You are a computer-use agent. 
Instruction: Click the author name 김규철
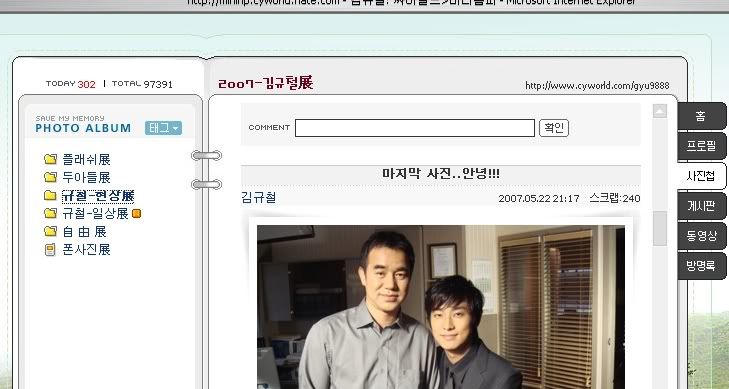tap(259, 198)
